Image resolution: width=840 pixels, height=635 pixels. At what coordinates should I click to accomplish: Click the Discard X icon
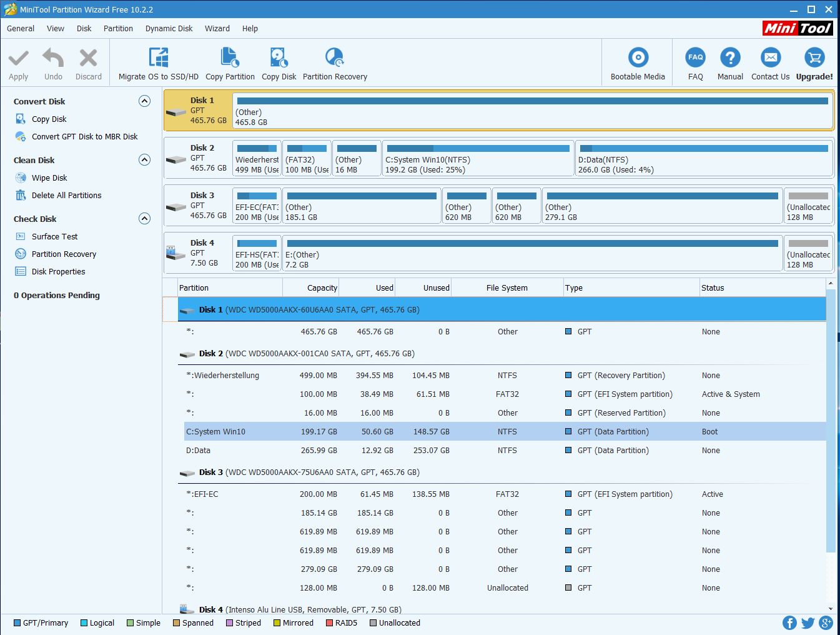coord(89,58)
